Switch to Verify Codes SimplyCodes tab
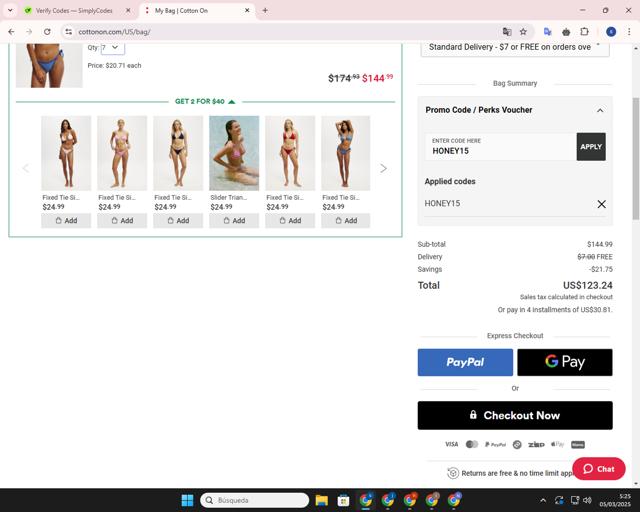This screenshot has height=512, width=640. coord(74,11)
